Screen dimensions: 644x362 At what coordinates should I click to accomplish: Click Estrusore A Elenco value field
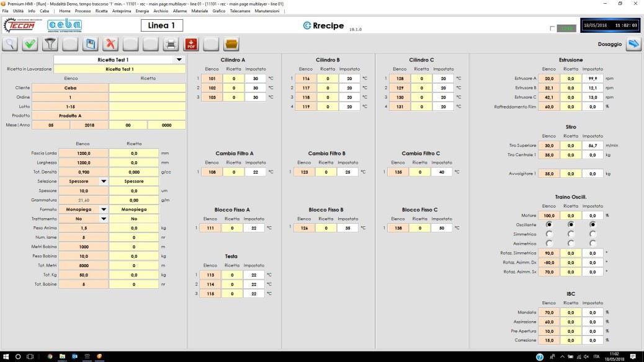pyautogui.click(x=549, y=78)
